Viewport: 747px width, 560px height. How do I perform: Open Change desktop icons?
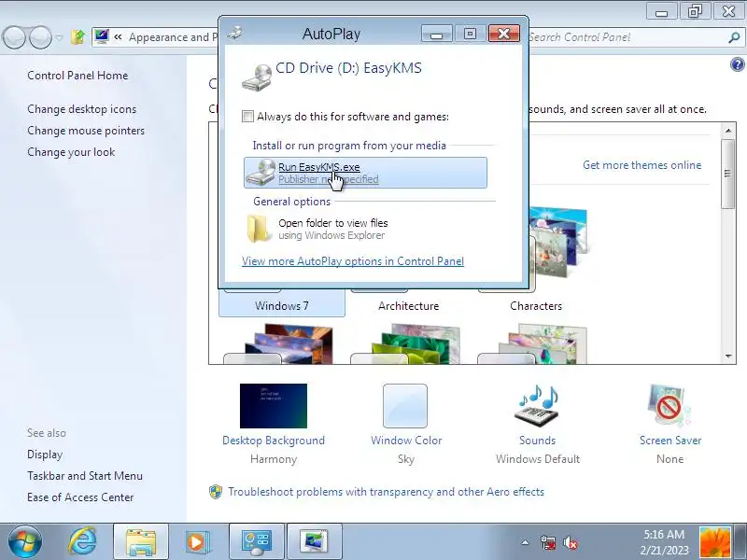[82, 109]
